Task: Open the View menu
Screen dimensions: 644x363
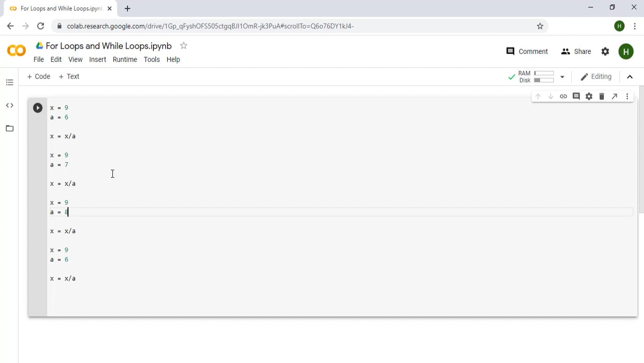Action: 76,60
